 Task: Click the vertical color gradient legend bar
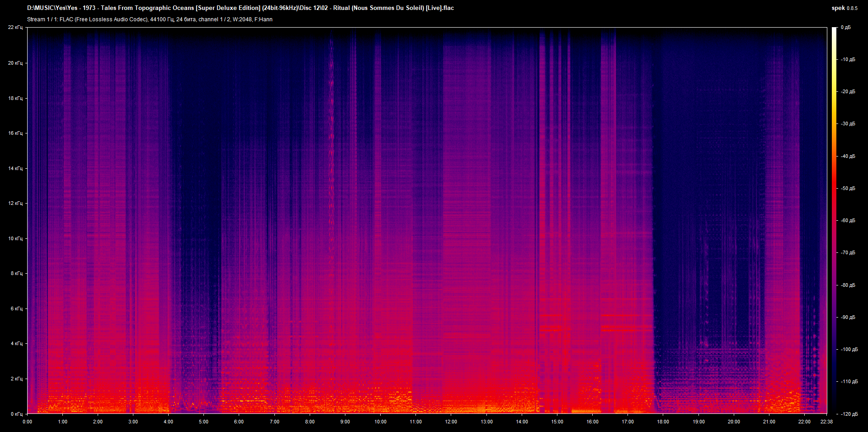835,220
